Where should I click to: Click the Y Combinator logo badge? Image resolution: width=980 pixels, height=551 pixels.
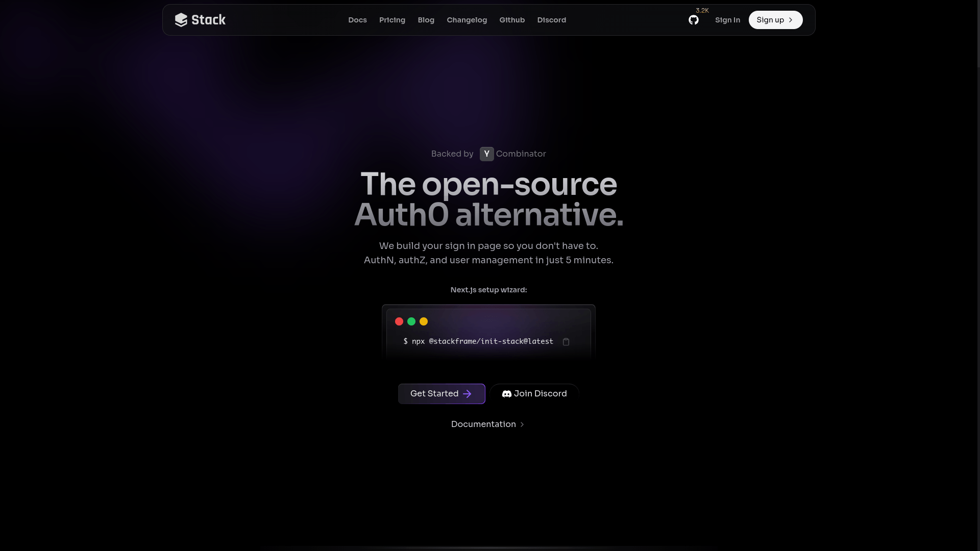(486, 154)
